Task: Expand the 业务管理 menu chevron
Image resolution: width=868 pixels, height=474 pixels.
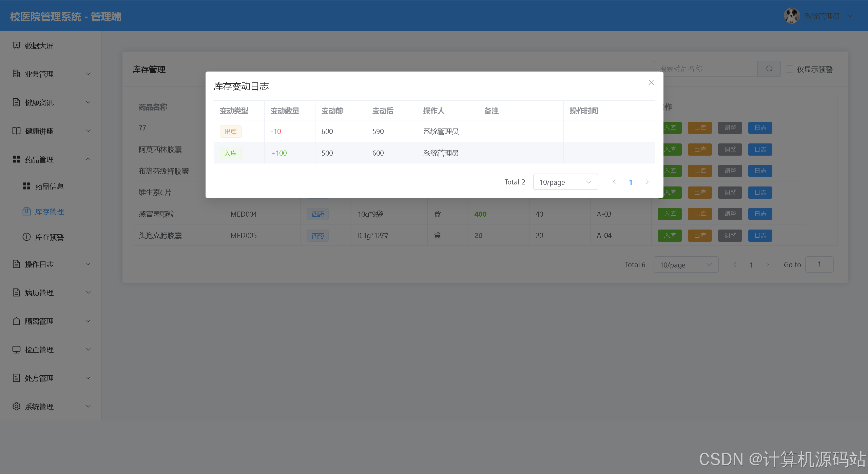Action: coord(88,74)
